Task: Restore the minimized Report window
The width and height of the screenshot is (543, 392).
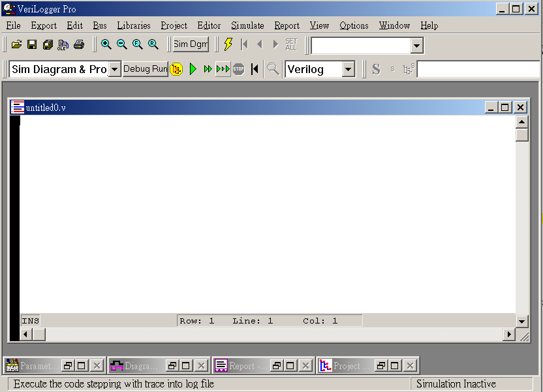Action: coord(277,366)
